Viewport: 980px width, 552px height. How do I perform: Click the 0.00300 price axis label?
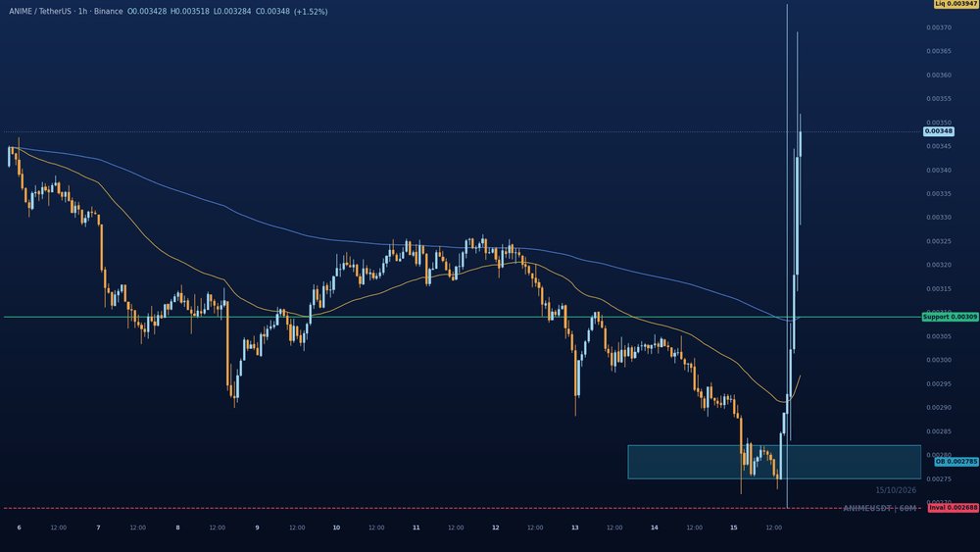click(938, 360)
